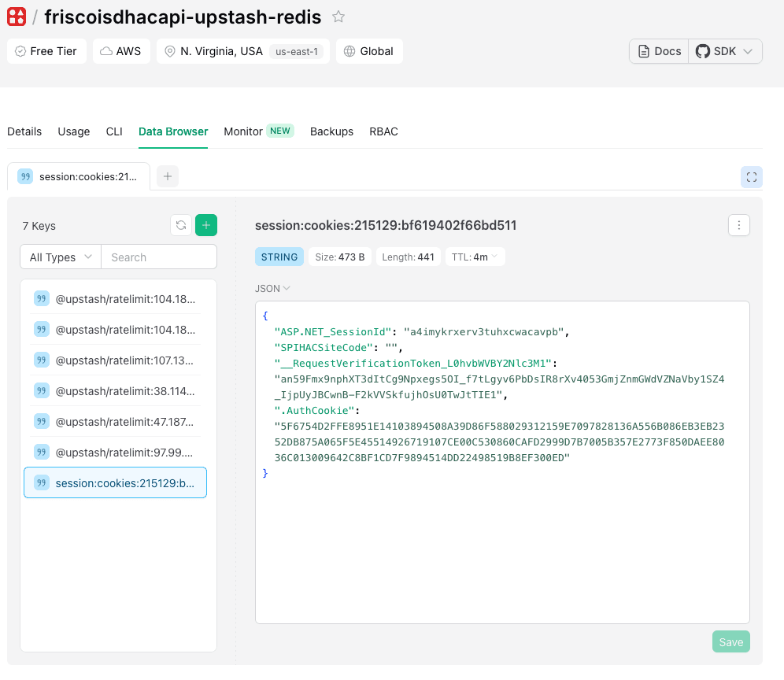Open the JSON view format dropdown
Image resolution: width=784 pixels, height=680 pixels.
tap(272, 288)
